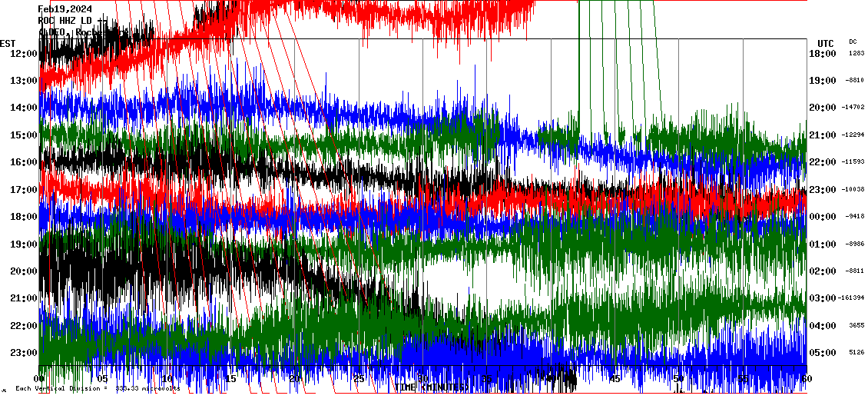This screenshot has height=399, width=868.
Task: Select the 00:00 UTC time label
Action: click(x=823, y=217)
